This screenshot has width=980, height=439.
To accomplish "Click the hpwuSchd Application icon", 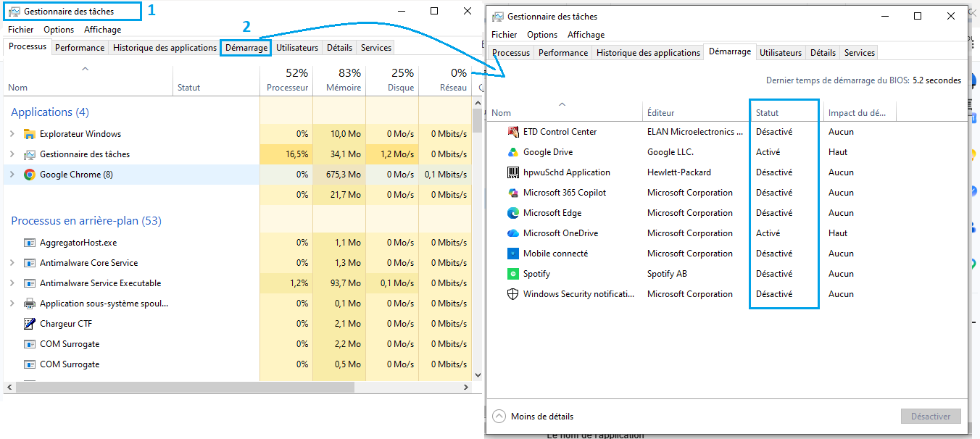I will click(x=513, y=172).
